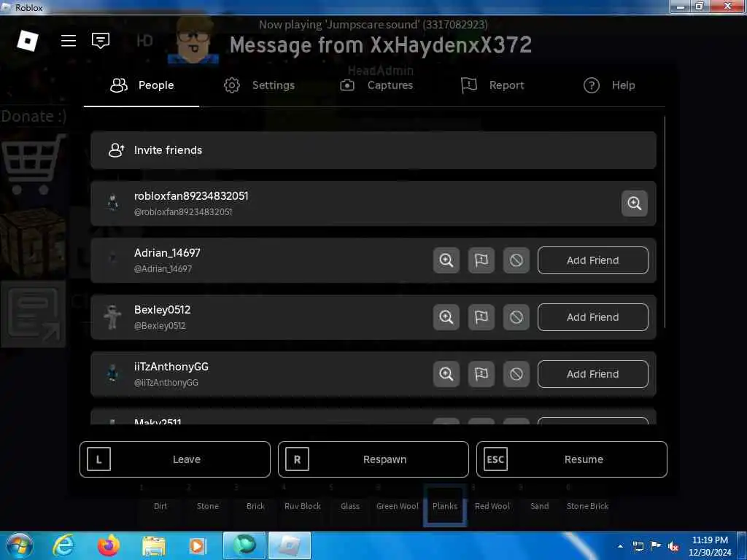Block player Bexley0512
The width and height of the screenshot is (747, 560).
(x=516, y=317)
